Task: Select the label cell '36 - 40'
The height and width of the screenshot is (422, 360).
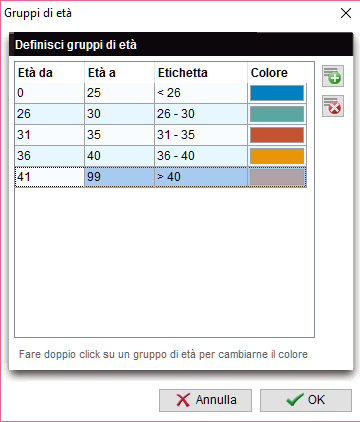Action: coord(201,156)
